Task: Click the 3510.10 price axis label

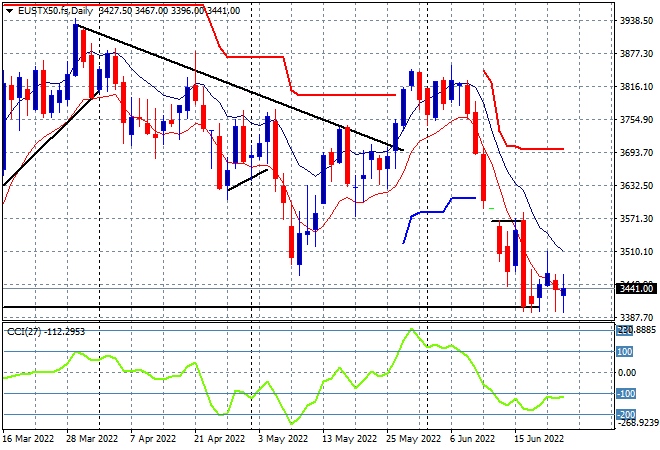Action: pyautogui.click(x=636, y=251)
